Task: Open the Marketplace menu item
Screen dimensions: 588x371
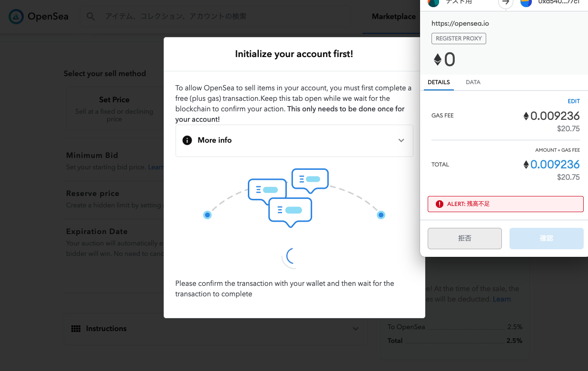Action: (394, 17)
